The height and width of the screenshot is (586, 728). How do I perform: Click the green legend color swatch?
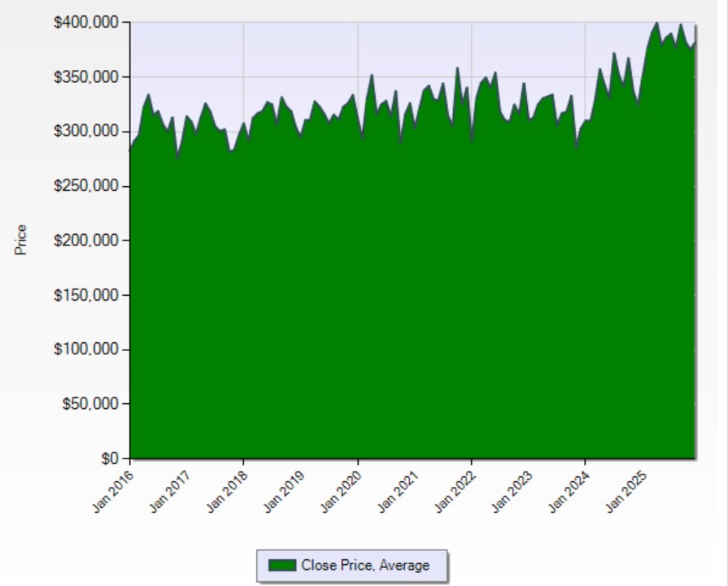pyautogui.click(x=281, y=566)
